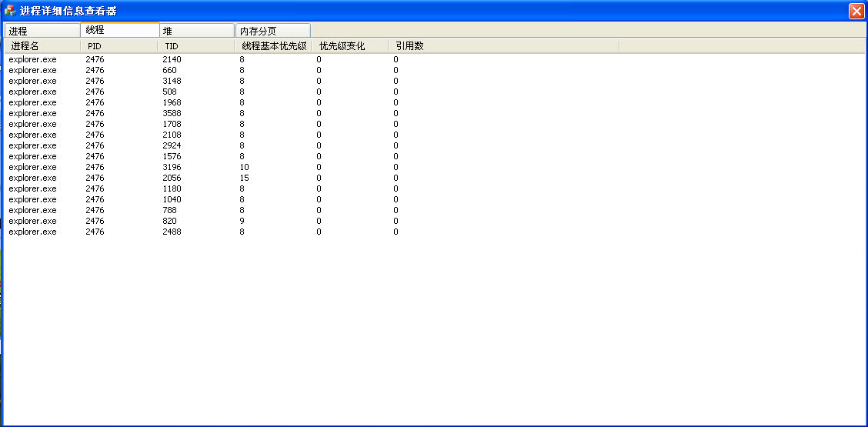Click TID value 508
This screenshot has width=868, height=427.
pos(170,92)
